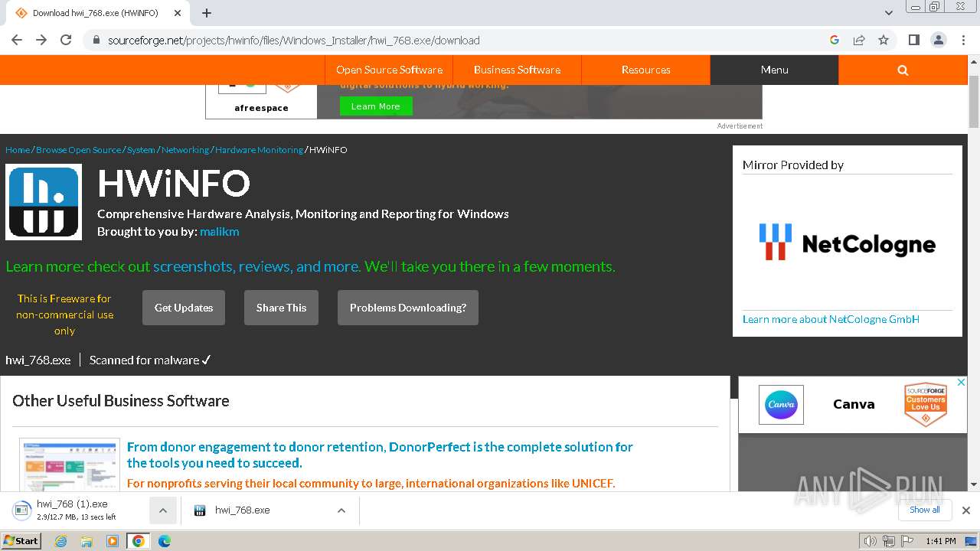The image size is (980, 551).
Task: Open the DonorPerfect headline link
Action: pyautogui.click(x=380, y=455)
